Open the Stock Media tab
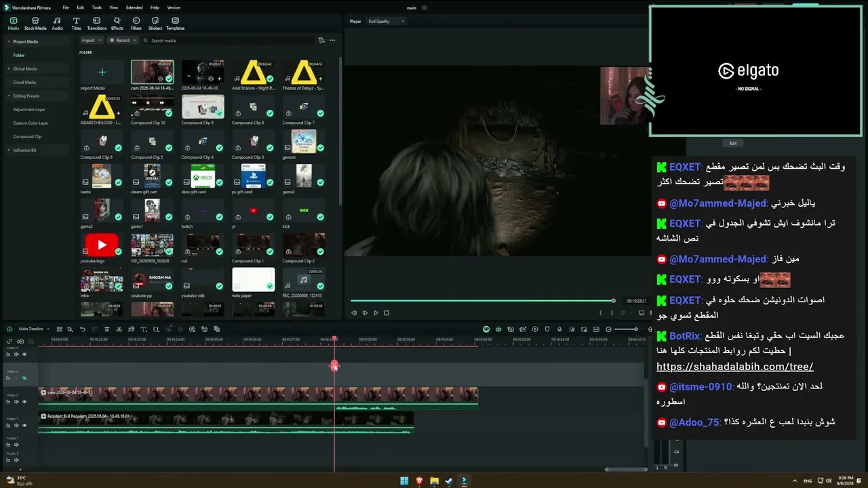The width and height of the screenshot is (868, 488). click(35, 24)
